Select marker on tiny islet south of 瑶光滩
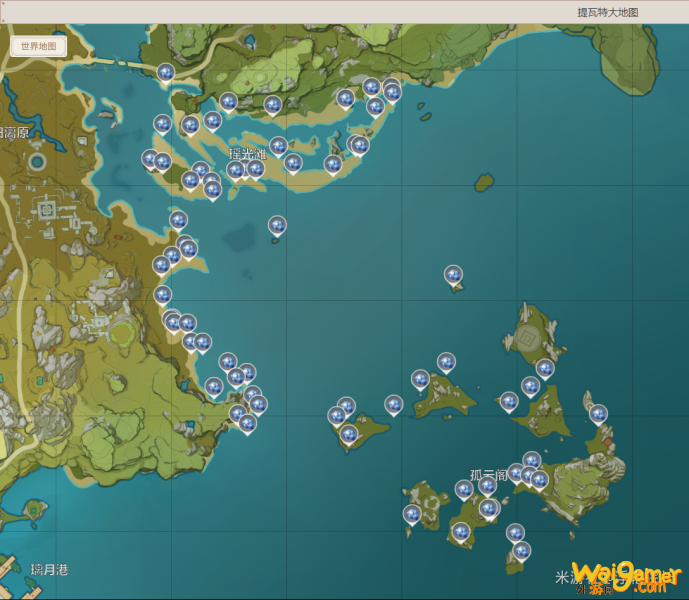 (277, 226)
